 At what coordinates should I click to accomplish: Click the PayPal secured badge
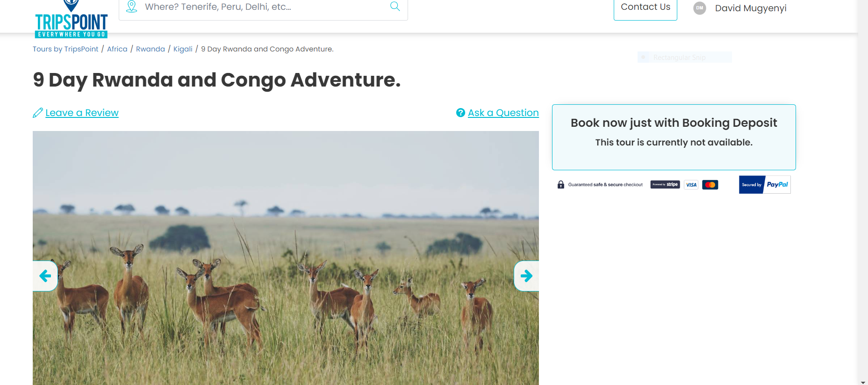[x=765, y=185]
